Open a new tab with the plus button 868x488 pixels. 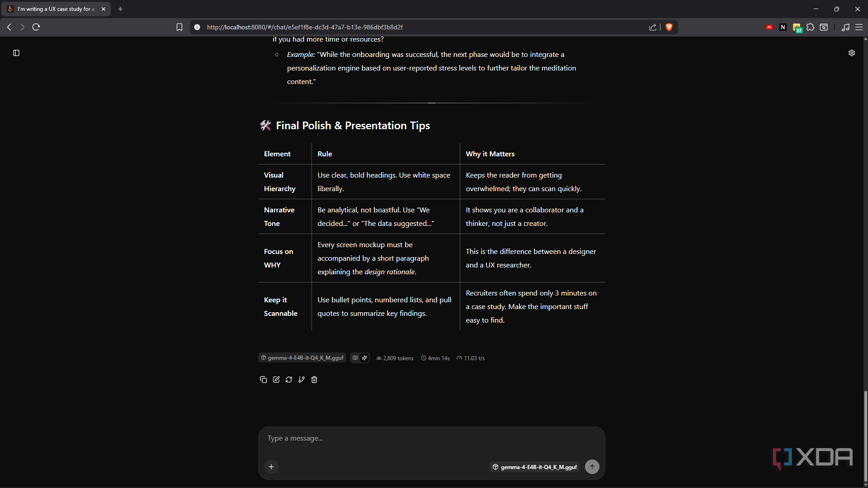tap(120, 9)
